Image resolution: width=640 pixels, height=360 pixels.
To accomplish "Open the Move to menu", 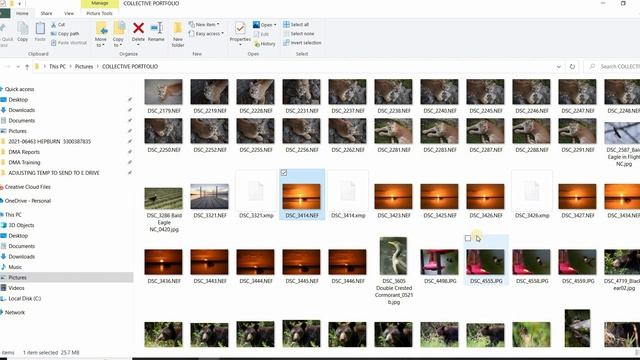I will click(101, 34).
